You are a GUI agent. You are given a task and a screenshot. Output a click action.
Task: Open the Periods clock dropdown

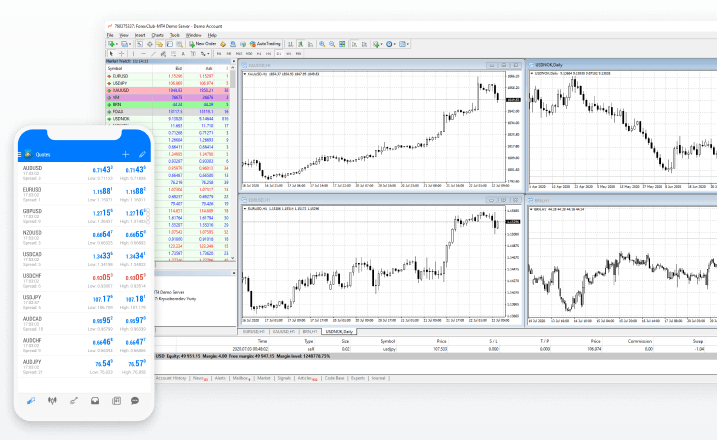coord(391,44)
